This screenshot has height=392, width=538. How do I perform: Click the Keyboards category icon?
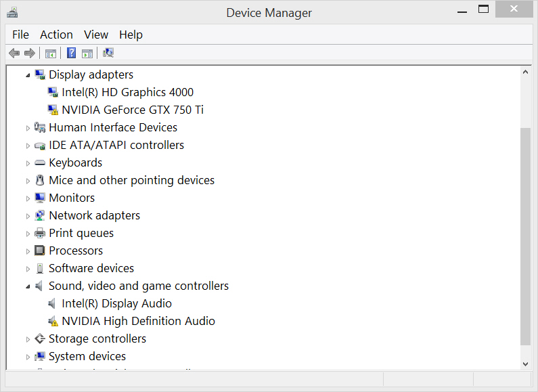40,162
